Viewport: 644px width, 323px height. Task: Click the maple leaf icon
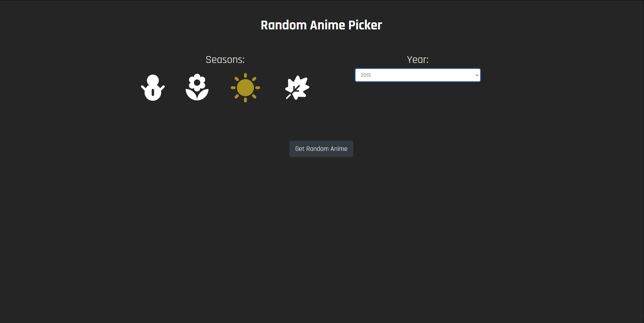coord(297,88)
